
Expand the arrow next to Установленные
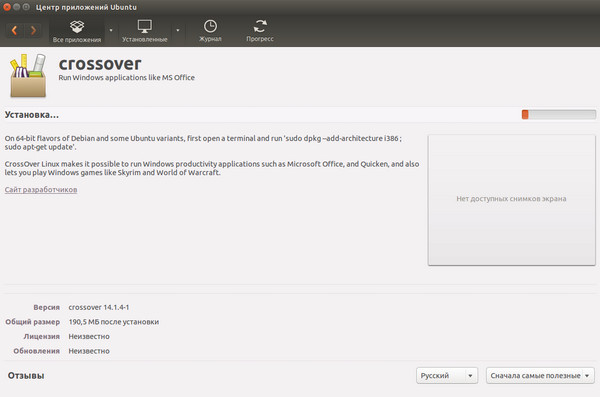coord(178,30)
